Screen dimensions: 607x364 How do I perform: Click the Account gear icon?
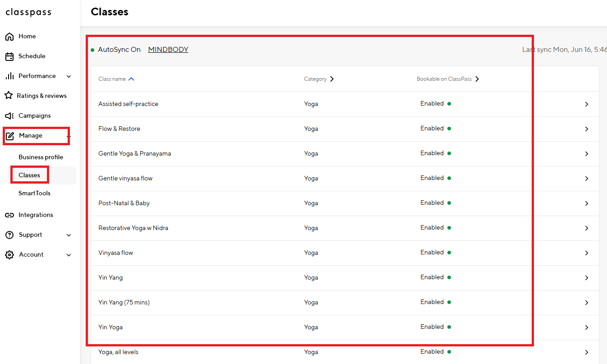[x=9, y=255]
